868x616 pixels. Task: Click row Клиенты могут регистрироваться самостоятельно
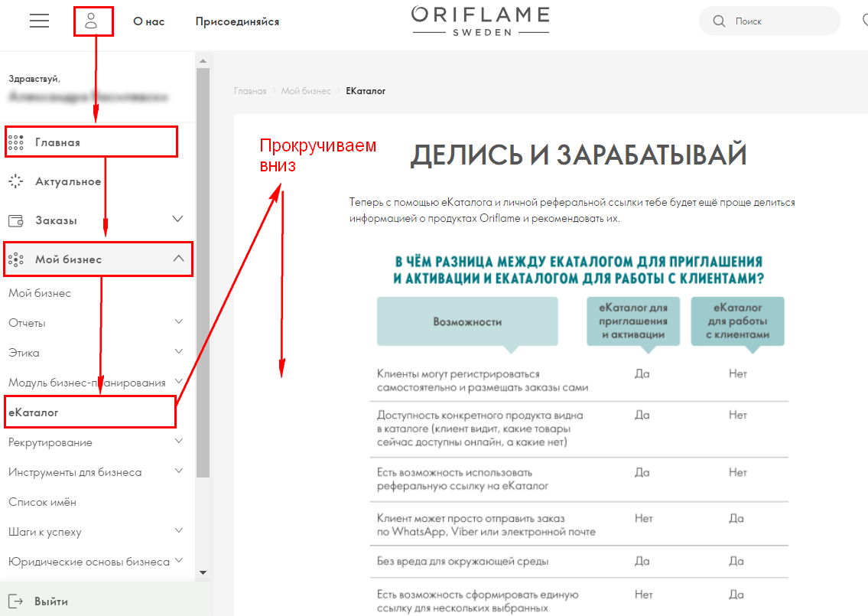(482, 381)
